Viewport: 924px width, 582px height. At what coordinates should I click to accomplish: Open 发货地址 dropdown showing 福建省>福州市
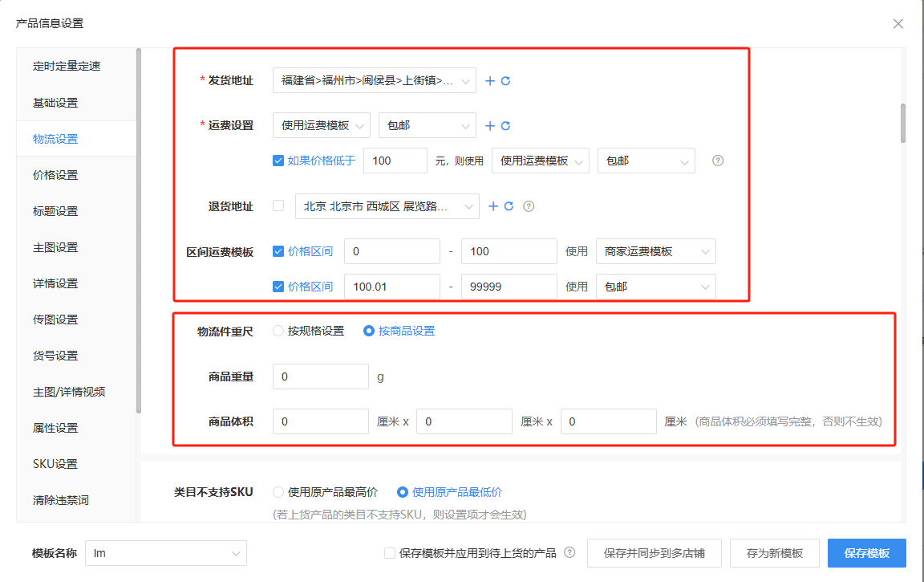[375, 81]
